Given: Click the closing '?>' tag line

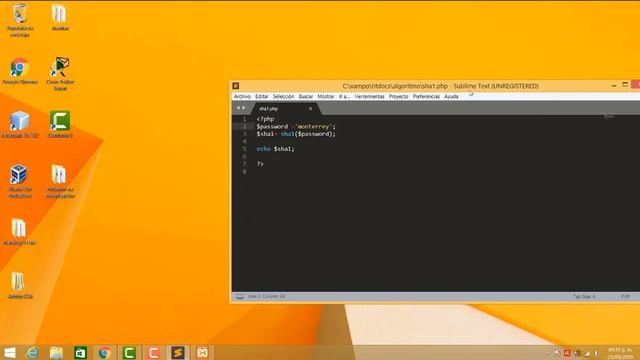Looking at the screenshot, I should coord(260,164).
